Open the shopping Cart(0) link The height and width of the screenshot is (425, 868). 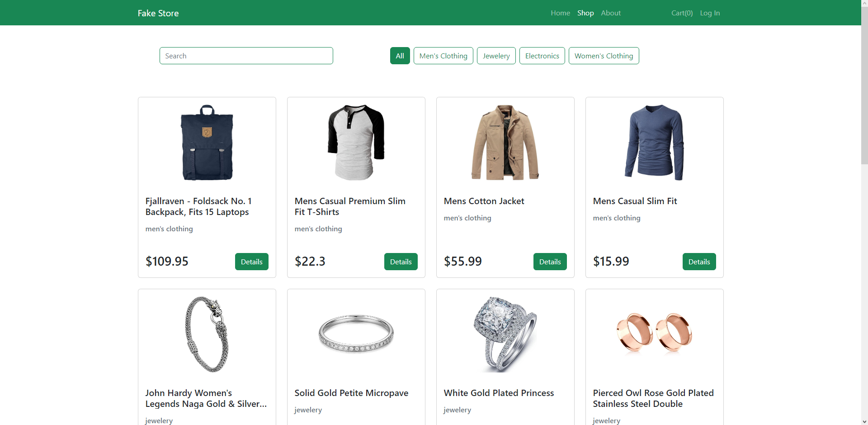click(682, 13)
